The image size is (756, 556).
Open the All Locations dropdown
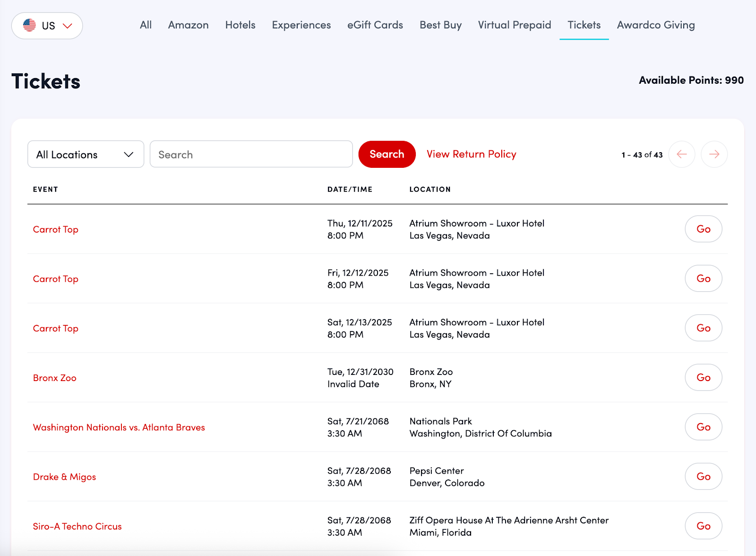[x=86, y=155]
